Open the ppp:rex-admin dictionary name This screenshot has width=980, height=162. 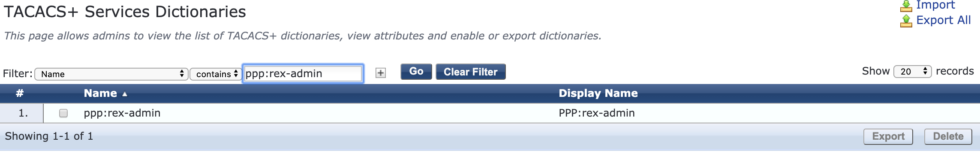(122, 113)
